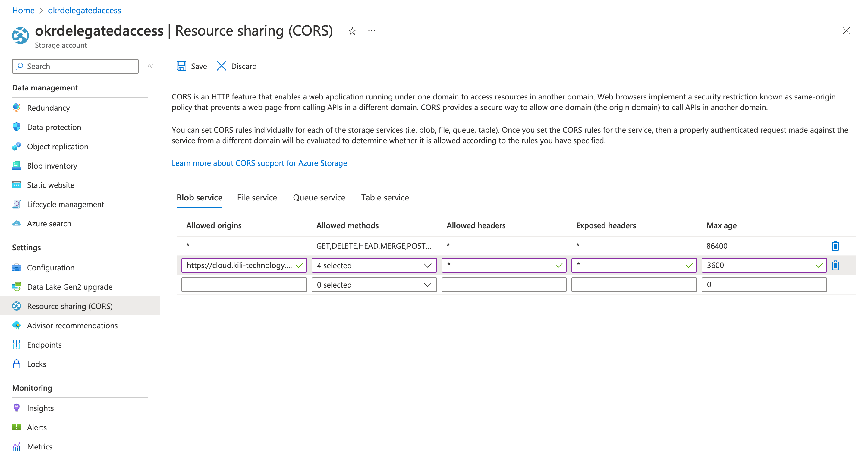This screenshot has height=451, width=868.
Task: Star the Resource sharing (CORS) page
Action: point(351,31)
